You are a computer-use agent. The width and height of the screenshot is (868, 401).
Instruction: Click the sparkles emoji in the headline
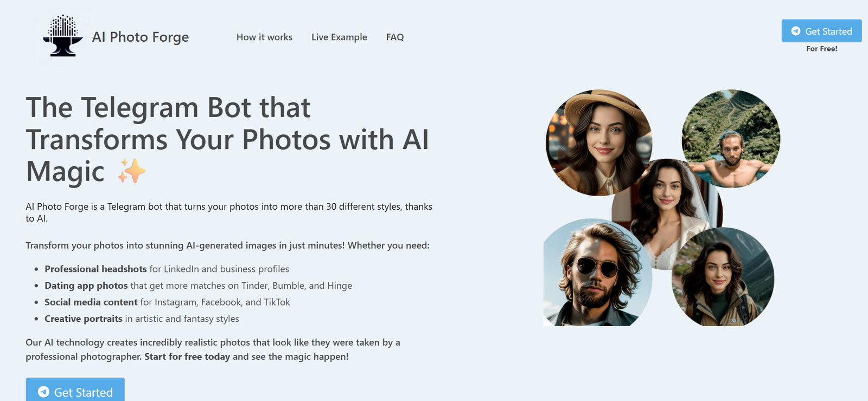[x=132, y=171]
